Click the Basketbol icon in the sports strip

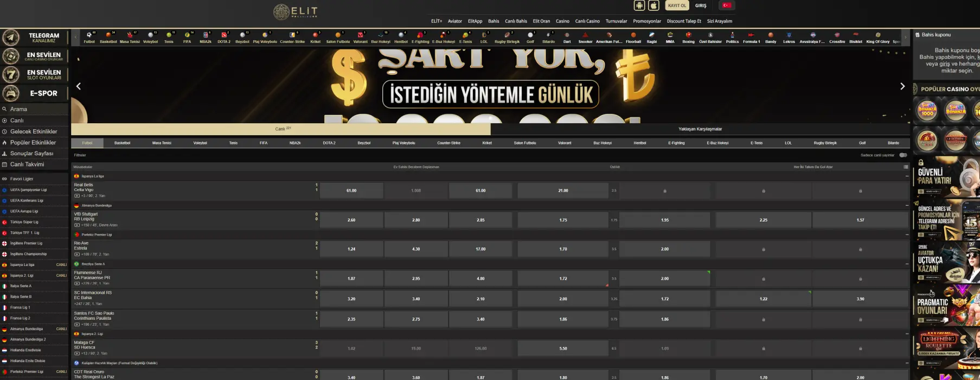(x=108, y=37)
